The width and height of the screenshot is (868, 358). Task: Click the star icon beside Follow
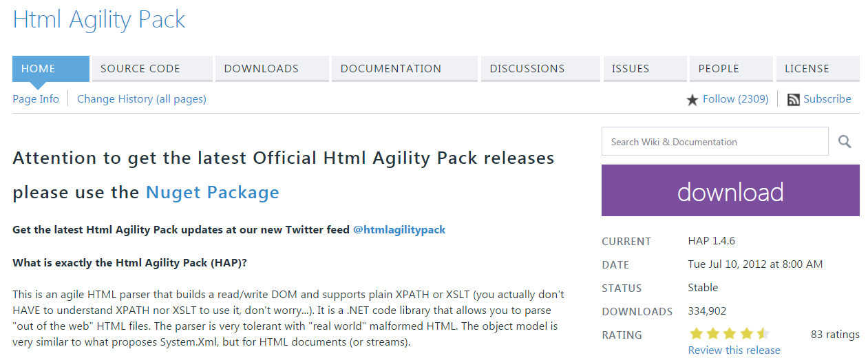coord(692,100)
